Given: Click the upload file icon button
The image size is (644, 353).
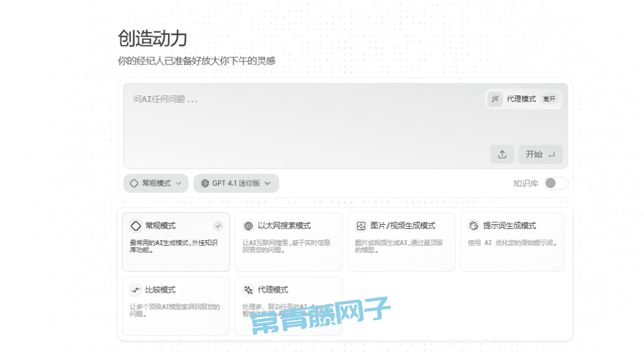Looking at the screenshot, I should [502, 154].
